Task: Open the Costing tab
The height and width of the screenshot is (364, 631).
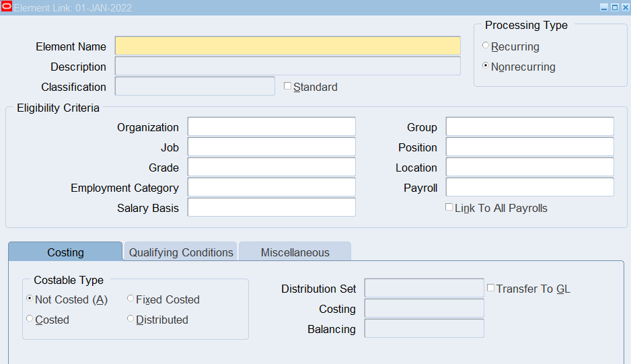Action: click(x=65, y=252)
